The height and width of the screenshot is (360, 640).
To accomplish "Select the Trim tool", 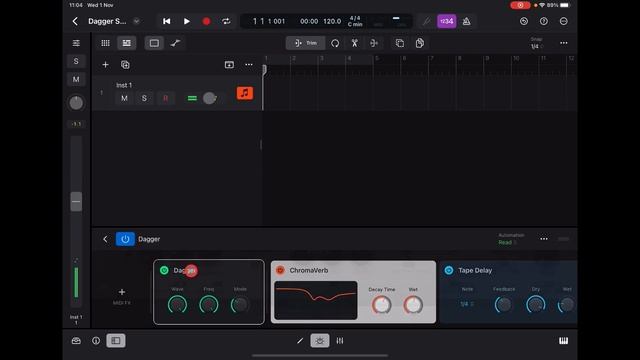I will click(x=305, y=43).
